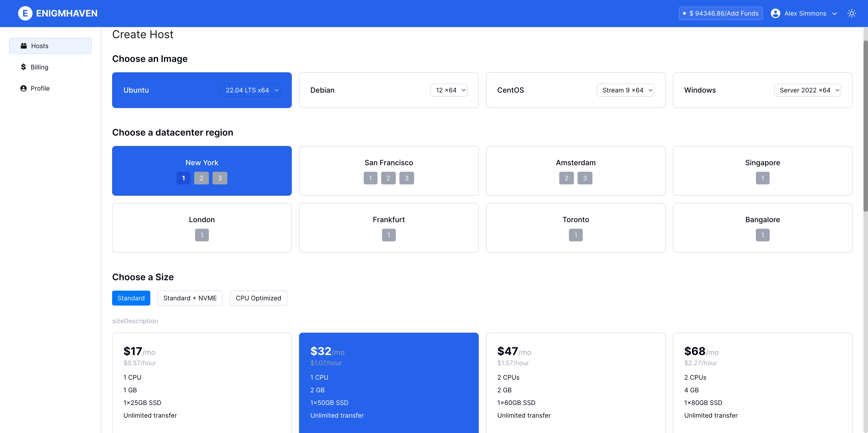Click the Hosts briefcase icon in sidebar
Screen dimensions: 868x433
(24, 46)
